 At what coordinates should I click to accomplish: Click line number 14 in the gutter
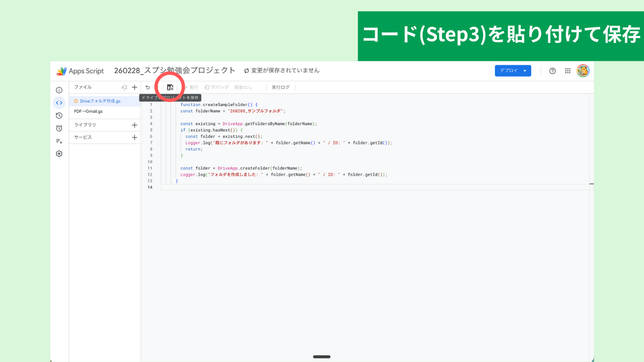pos(150,187)
